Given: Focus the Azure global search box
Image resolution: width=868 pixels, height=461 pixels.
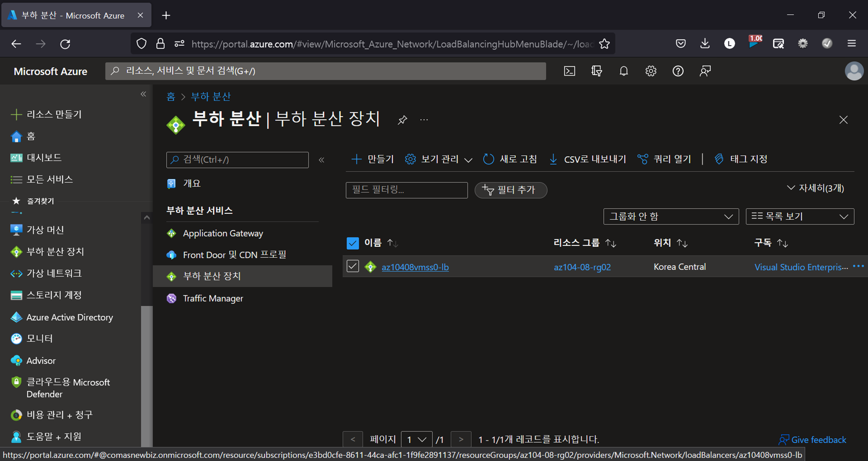Looking at the screenshot, I should coord(325,71).
